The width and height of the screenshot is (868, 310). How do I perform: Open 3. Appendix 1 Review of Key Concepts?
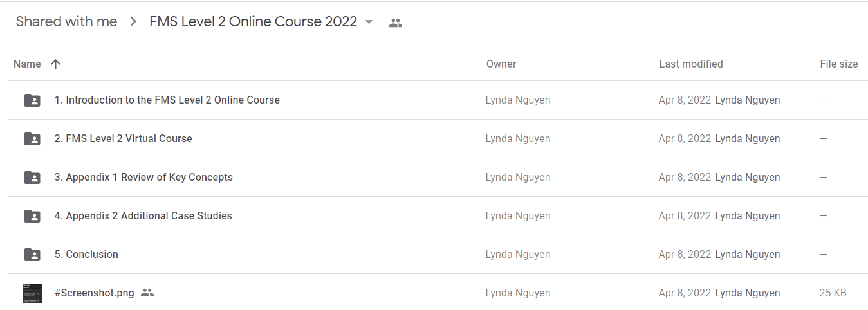click(x=143, y=177)
